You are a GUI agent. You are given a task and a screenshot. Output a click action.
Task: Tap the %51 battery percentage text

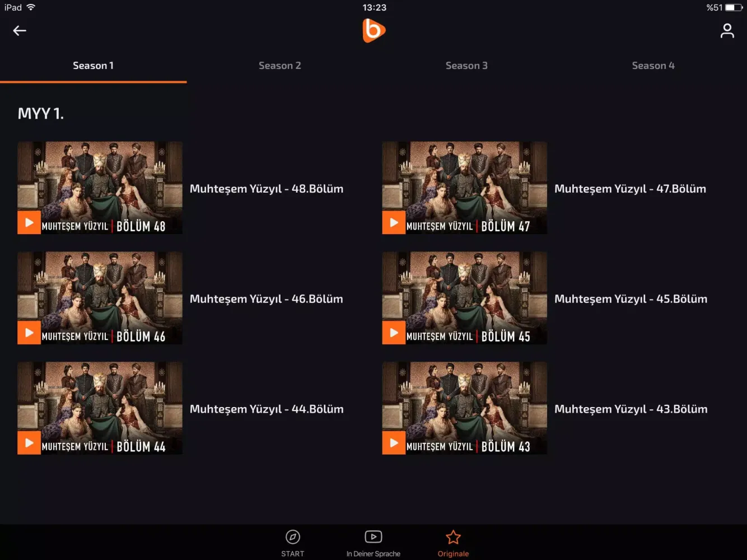(x=715, y=7)
